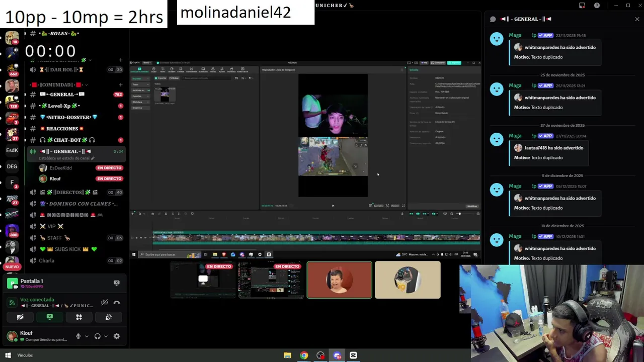Image resolution: width=644 pixels, height=362 pixels.
Task: Jump to NUEVO unread indicator
Action: point(12,267)
